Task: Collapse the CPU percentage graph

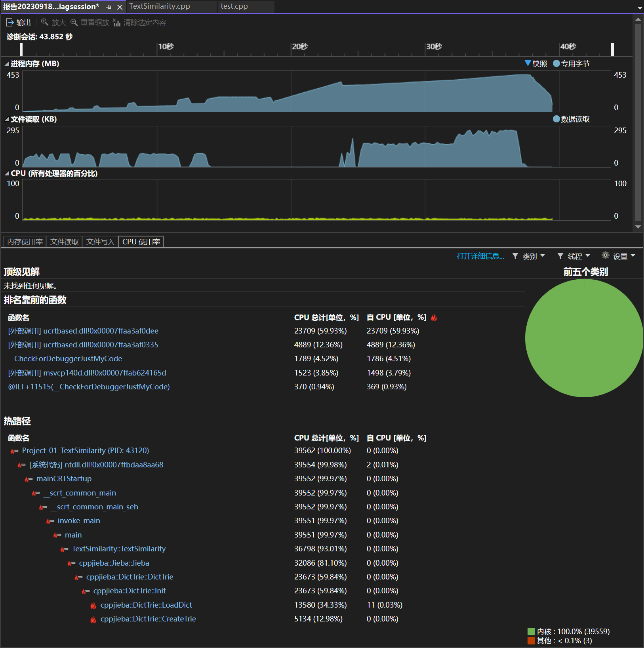Action: coord(7,173)
